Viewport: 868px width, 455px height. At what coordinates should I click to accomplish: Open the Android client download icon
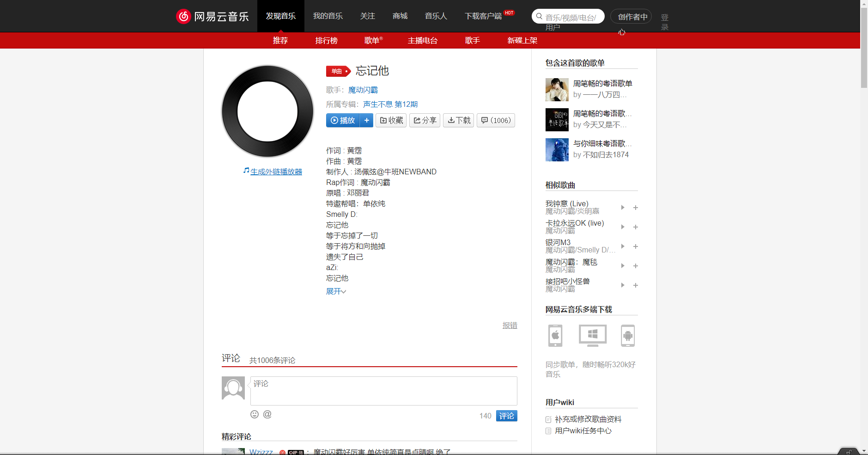[x=628, y=336]
